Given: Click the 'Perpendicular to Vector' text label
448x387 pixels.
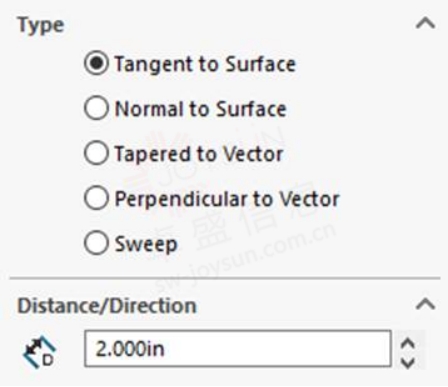Looking at the screenshot, I should (227, 199).
